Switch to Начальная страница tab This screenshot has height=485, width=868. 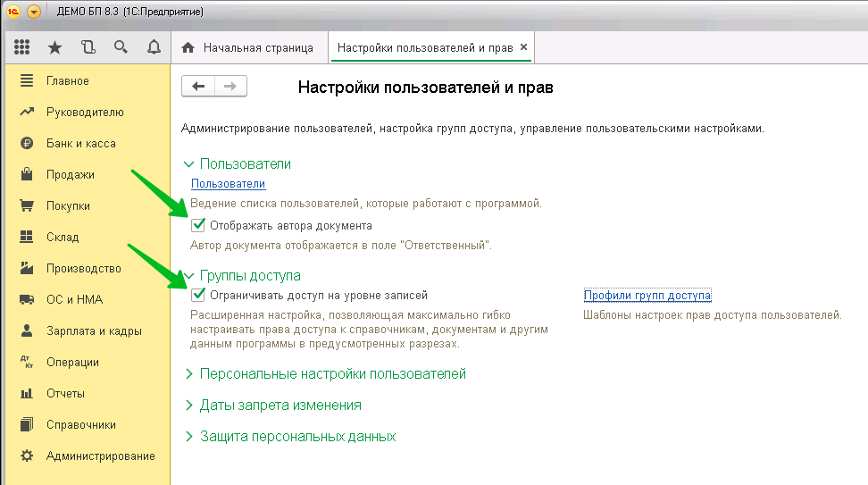click(x=248, y=47)
